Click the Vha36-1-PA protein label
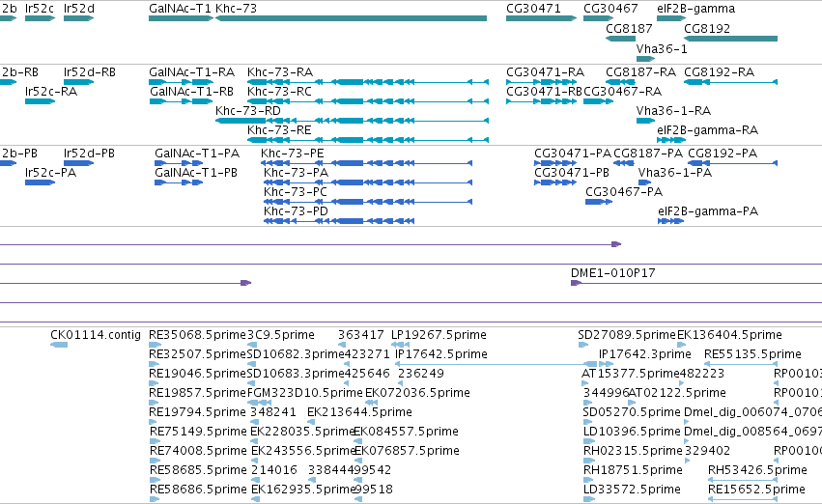 pos(674,173)
